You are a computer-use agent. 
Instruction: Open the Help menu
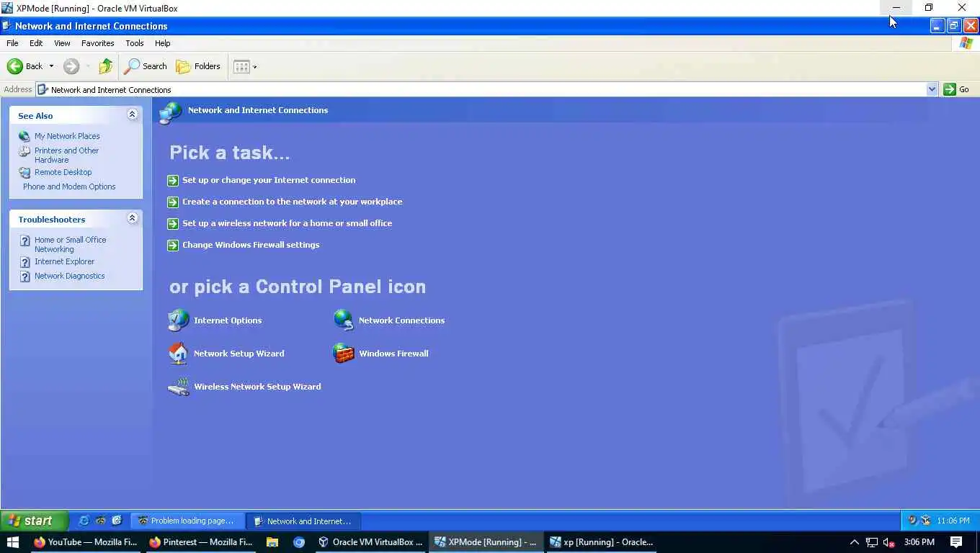[162, 43]
